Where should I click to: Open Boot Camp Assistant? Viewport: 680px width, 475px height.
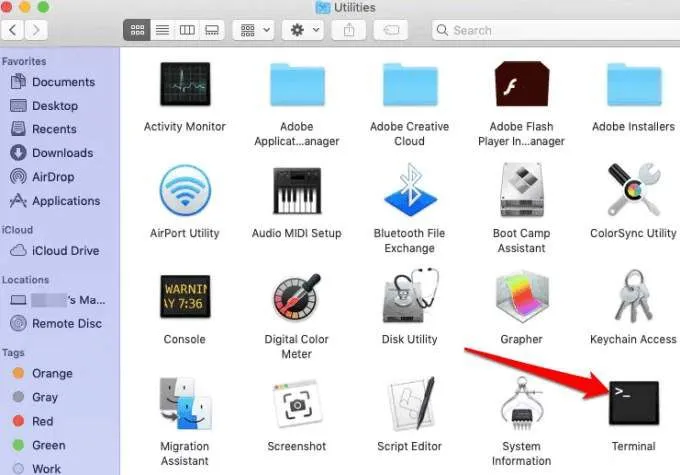tap(522, 190)
